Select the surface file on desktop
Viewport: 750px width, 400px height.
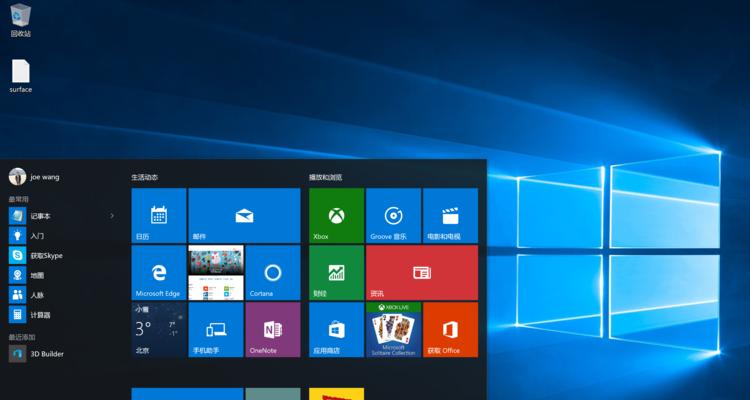(21, 76)
